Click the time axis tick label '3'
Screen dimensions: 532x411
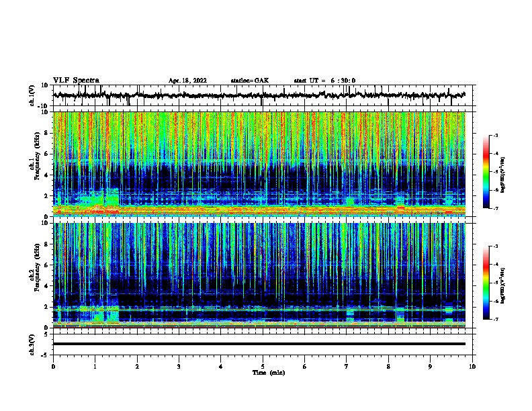179,367
